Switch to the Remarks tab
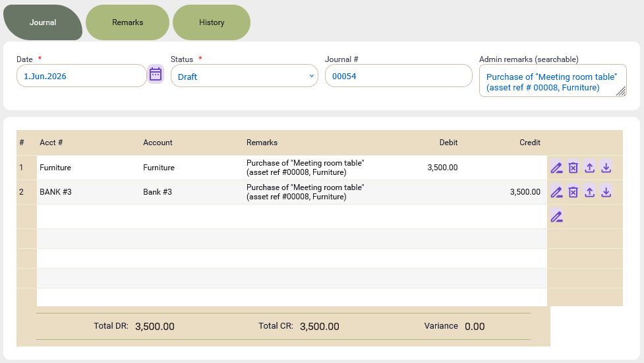Image resolution: width=644 pixels, height=363 pixels. pos(127,22)
